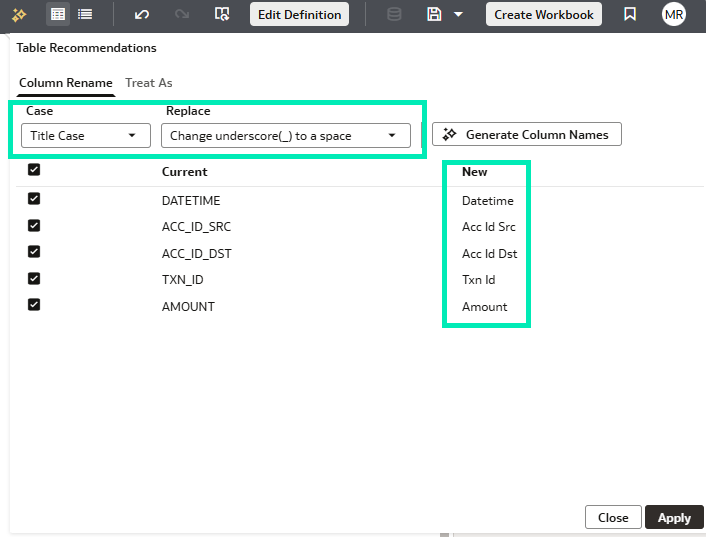Toggle the select-all header checkbox

coord(34,170)
